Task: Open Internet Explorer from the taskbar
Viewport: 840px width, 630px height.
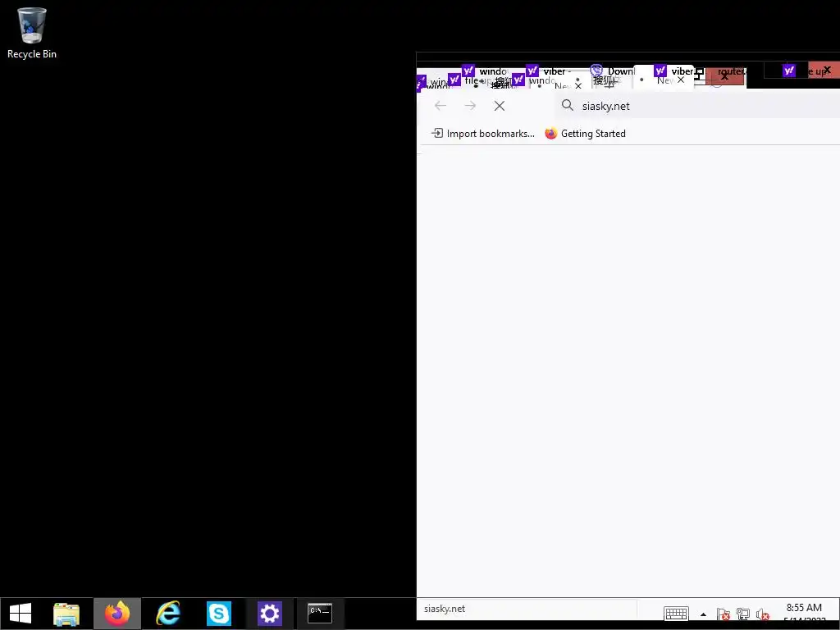Action: pos(167,614)
